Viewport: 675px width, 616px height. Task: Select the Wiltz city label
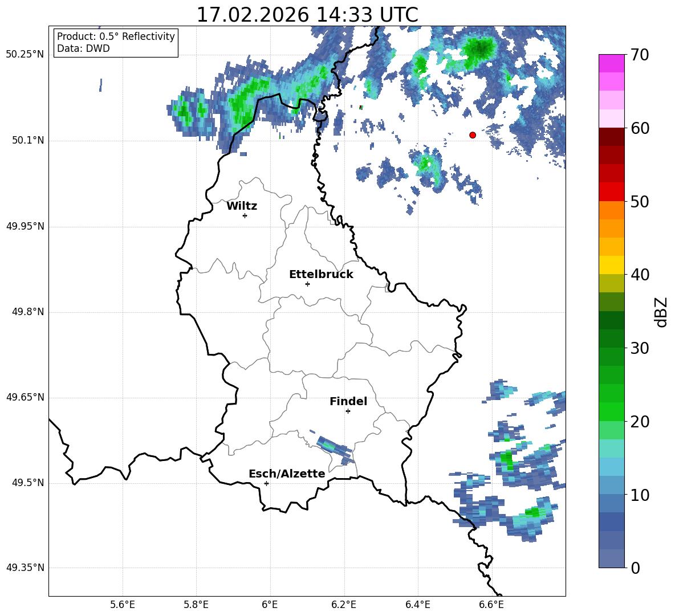pyautogui.click(x=242, y=206)
